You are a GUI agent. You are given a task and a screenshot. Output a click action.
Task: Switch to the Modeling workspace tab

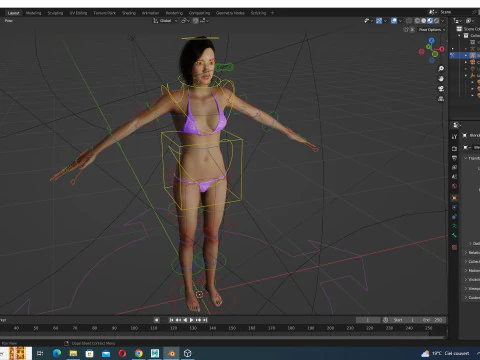pos(33,13)
